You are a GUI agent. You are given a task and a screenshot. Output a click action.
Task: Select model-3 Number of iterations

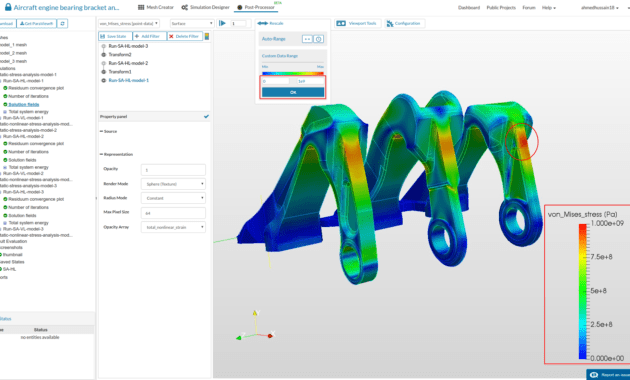[x=29, y=207]
